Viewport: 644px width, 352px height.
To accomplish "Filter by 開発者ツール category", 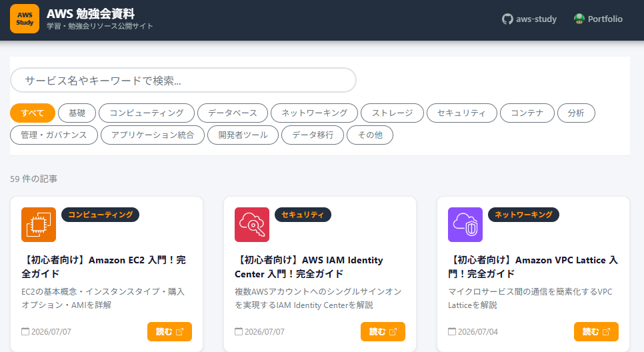I will [x=243, y=135].
